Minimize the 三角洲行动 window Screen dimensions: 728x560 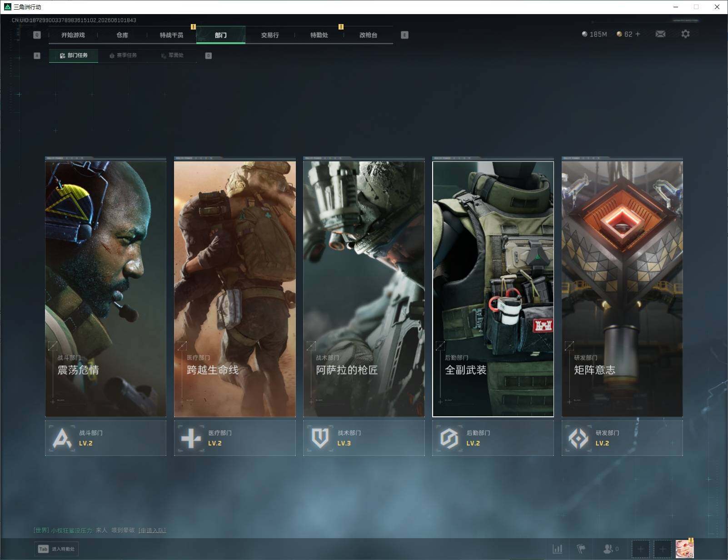676,7
